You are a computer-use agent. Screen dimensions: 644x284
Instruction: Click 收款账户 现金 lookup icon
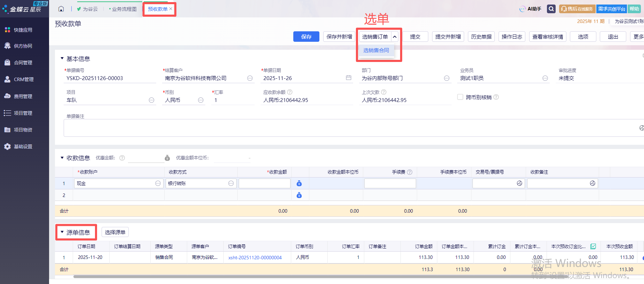pos(158,183)
